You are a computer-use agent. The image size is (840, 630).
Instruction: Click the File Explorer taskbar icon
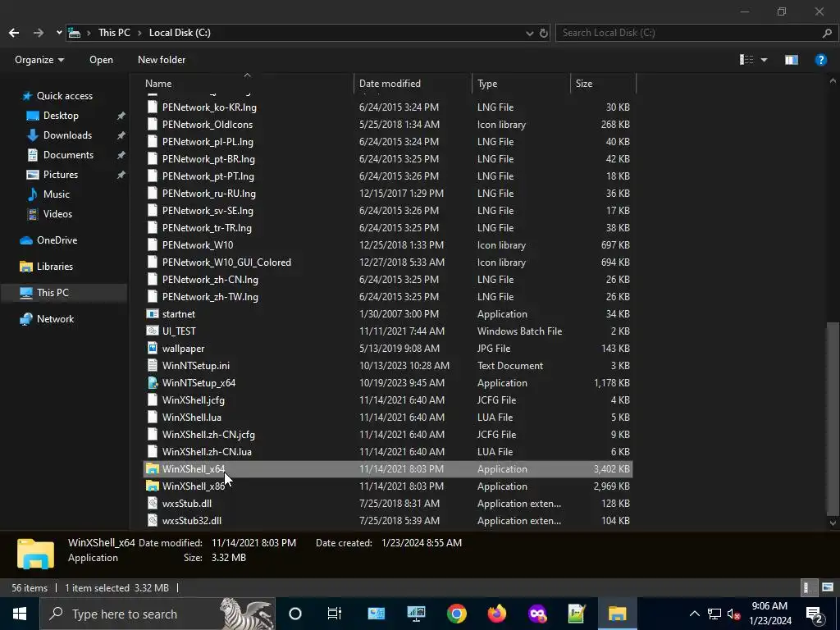[617, 614]
